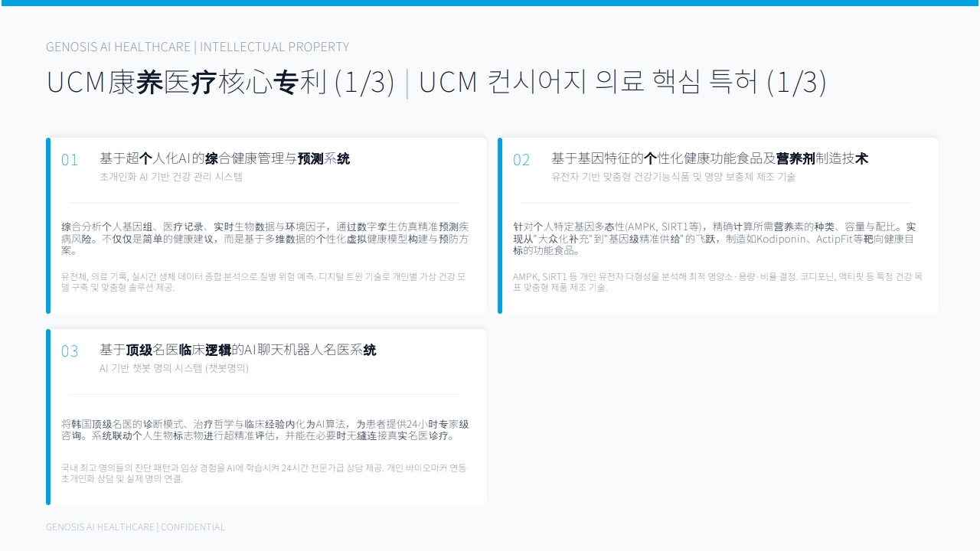Viewport: 980px width, 551px height.
Task: Select the Korean slide title UCM 컨시어지 의료 핵심 특허
Action: point(622,82)
